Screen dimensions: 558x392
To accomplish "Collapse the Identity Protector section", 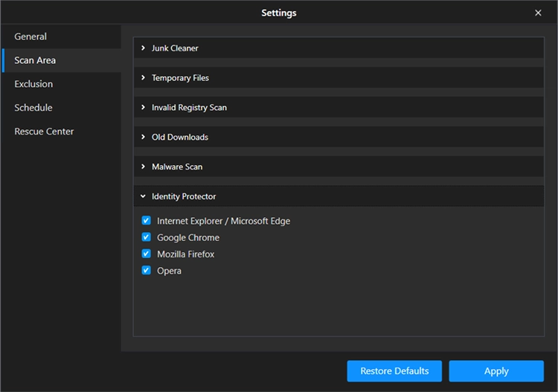I will pos(184,197).
